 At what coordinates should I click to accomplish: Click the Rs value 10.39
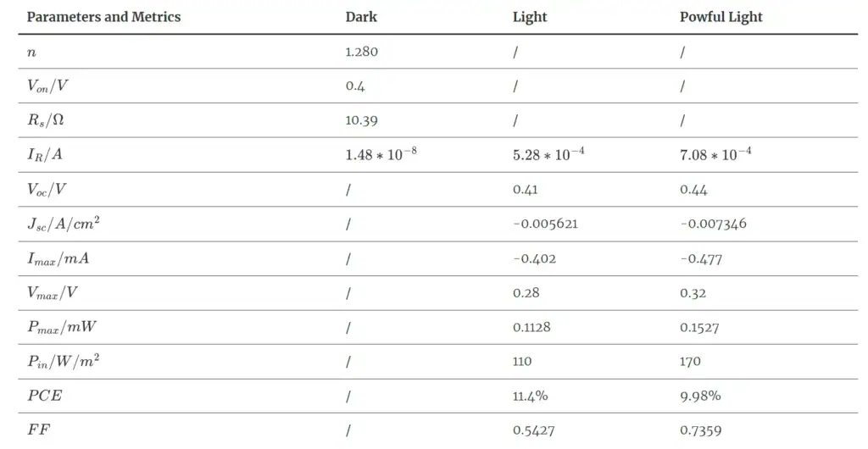[x=361, y=120]
